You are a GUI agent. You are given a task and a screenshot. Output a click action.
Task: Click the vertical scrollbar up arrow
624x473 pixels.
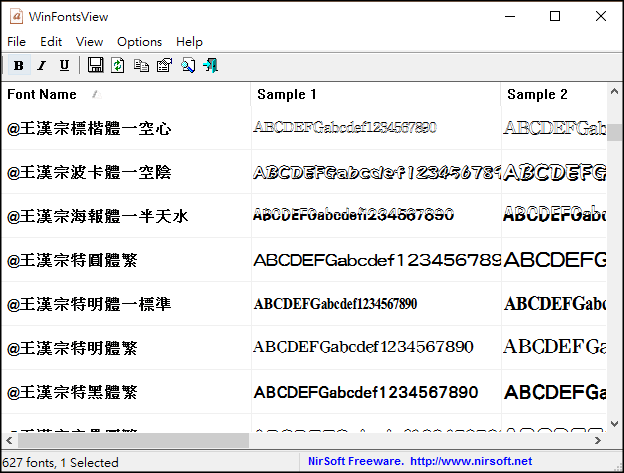614,91
